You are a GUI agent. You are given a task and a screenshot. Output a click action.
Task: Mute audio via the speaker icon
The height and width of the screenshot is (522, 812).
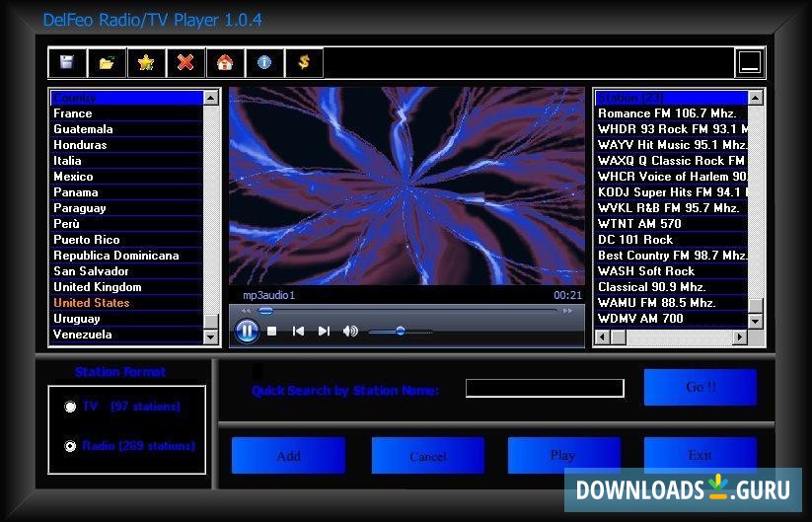pos(350,331)
